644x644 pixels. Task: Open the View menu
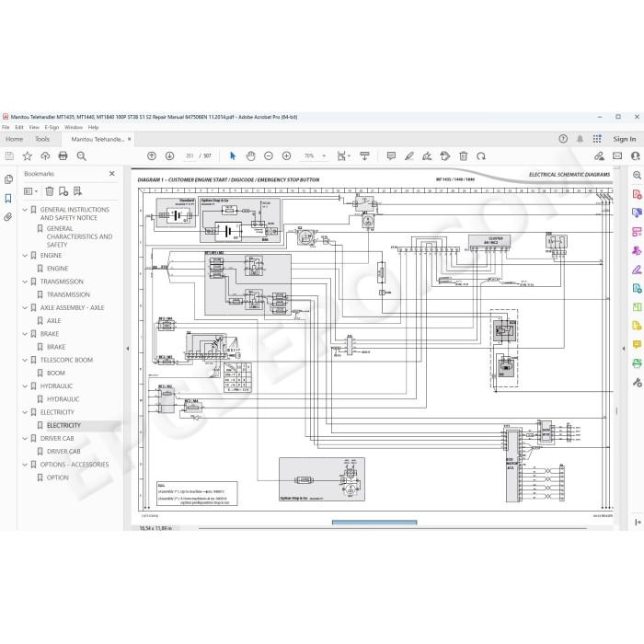click(34, 127)
